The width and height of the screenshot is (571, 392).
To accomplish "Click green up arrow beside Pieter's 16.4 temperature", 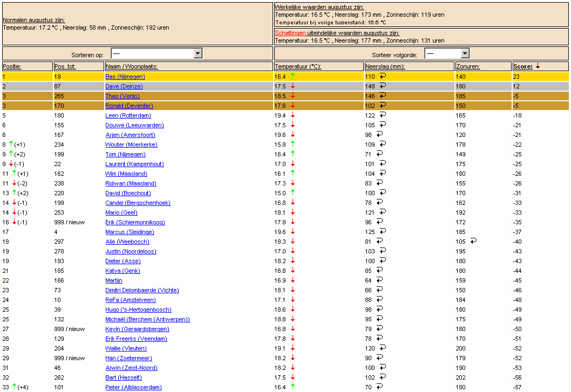I will 293,387.
